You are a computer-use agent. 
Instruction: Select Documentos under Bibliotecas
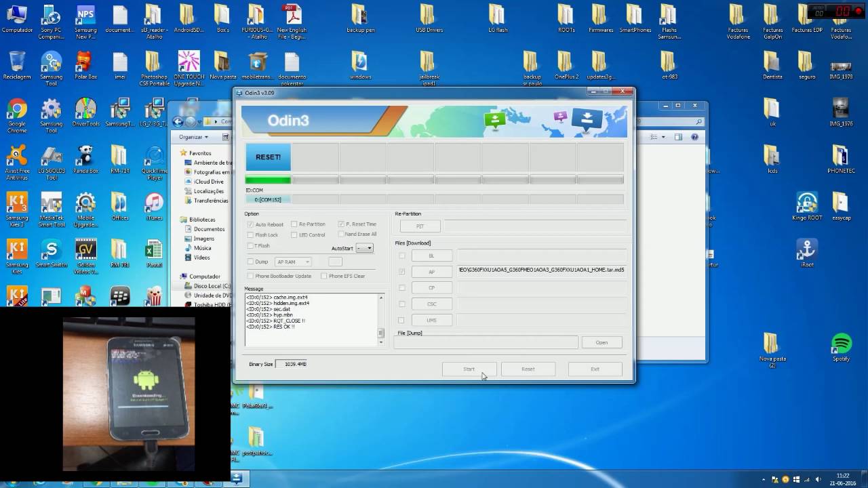click(x=209, y=229)
